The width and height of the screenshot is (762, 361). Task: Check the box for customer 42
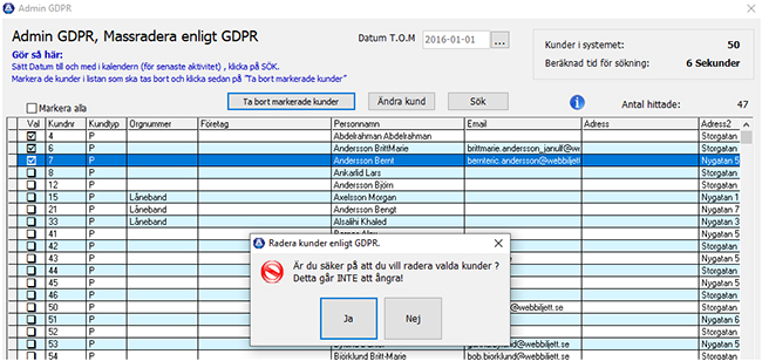[x=31, y=246]
